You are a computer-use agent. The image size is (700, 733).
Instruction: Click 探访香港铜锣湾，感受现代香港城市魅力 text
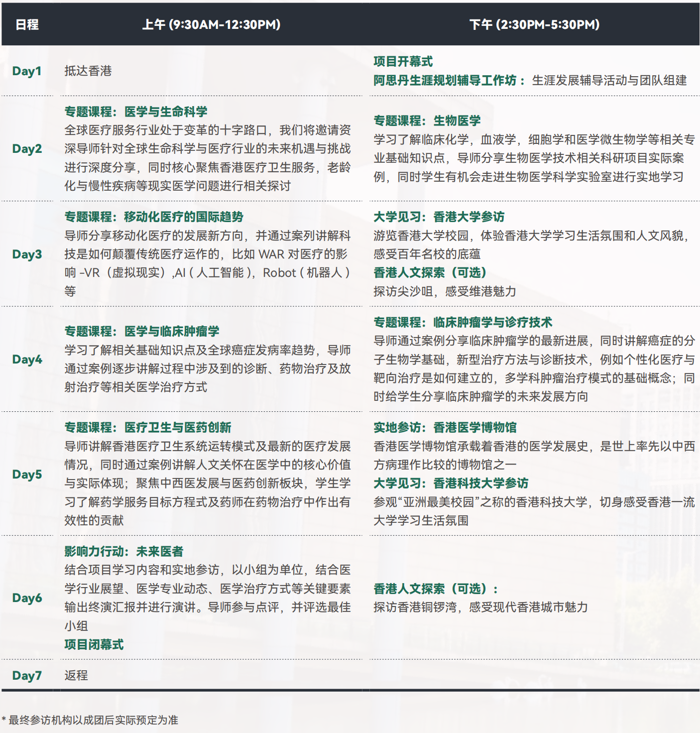[x=481, y=607]
